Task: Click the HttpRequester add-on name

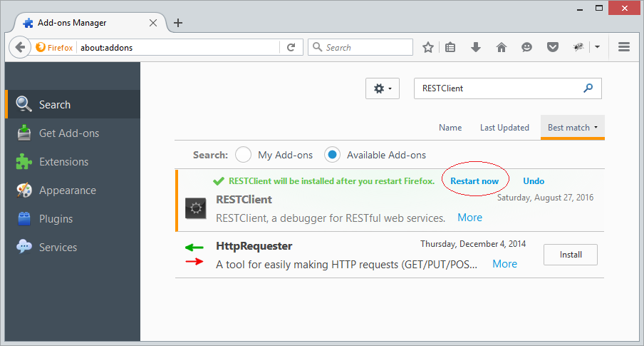Action: [x=254, y=246]
